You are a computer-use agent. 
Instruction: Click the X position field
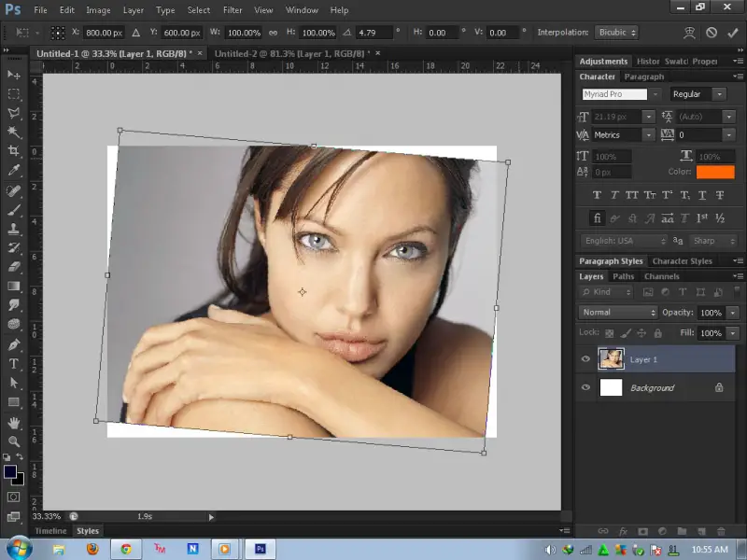coord(104,33)
